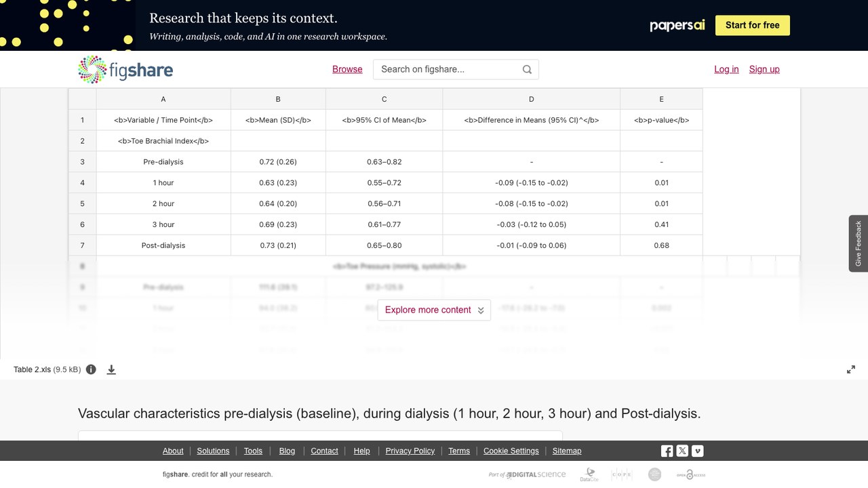This screenshot has width=868, height=488.
Task: Click the search magnifier icon
Action: click(x=527, y=69)
